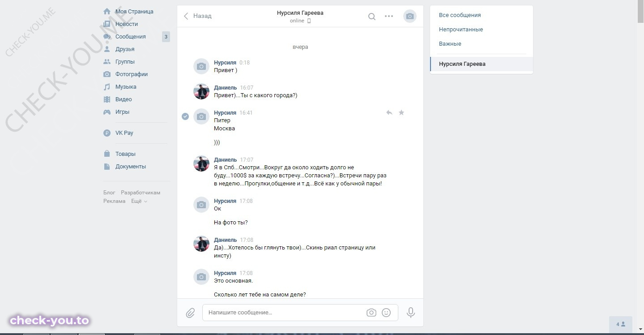Open Даниель avatar at 16:07 message

pyautogui.click(x=201, y=91)
